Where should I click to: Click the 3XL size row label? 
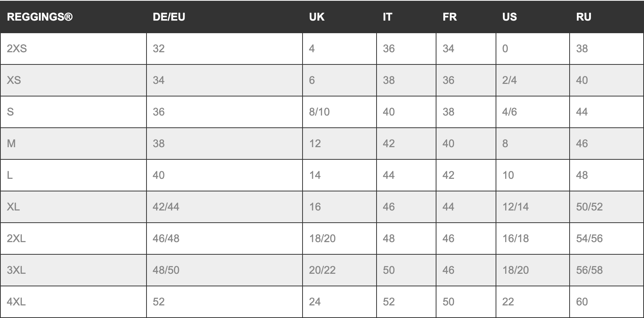[16, 270]
